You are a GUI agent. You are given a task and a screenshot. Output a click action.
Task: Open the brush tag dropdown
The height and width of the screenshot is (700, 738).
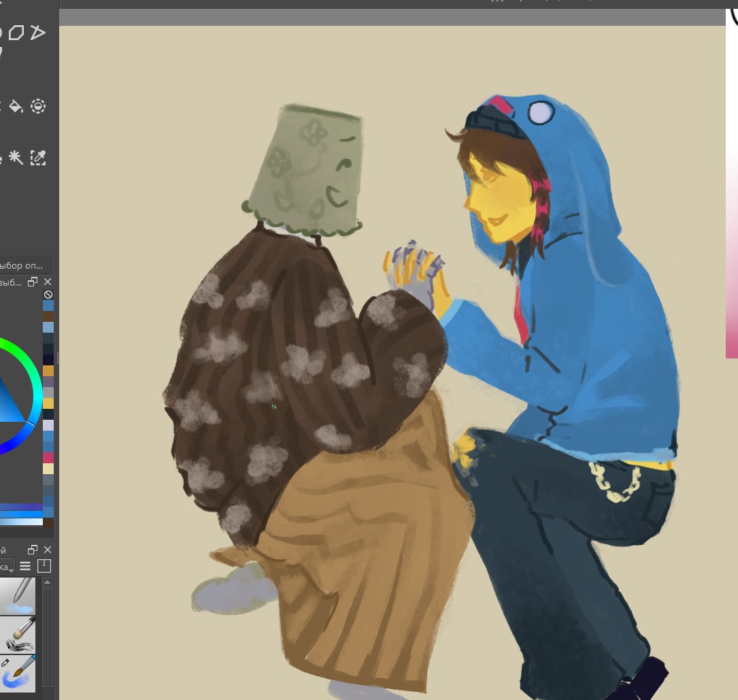coord(7,567)
